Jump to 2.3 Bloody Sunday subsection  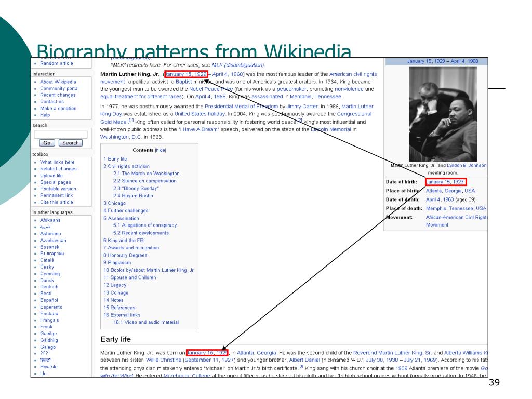(x=136, y=188)
